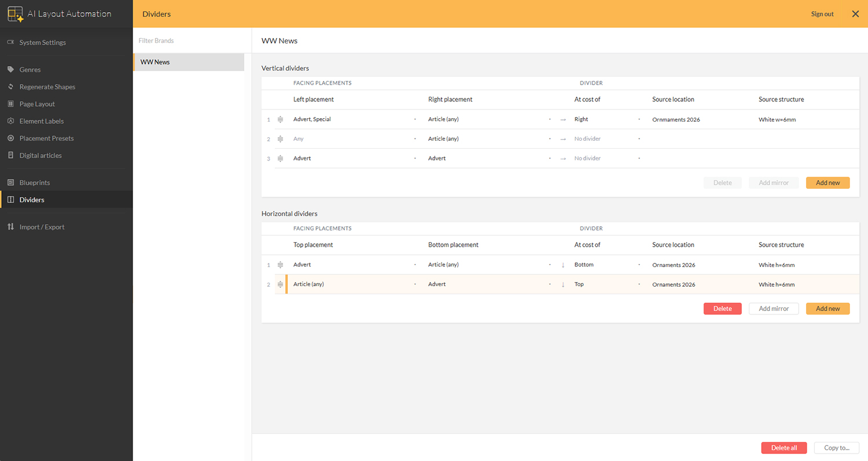Click Add new under Horizontal dividers
This screenshot has height=461, width=868.
(827, 309)
